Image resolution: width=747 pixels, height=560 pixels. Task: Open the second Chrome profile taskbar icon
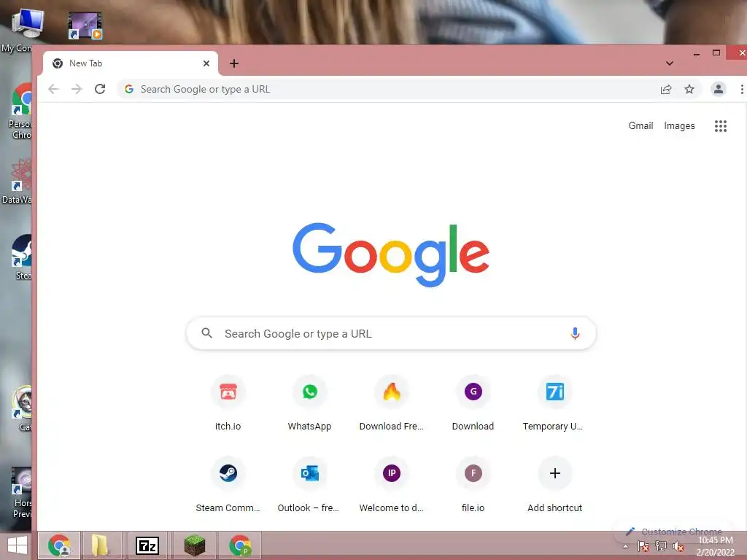[240, 545]
